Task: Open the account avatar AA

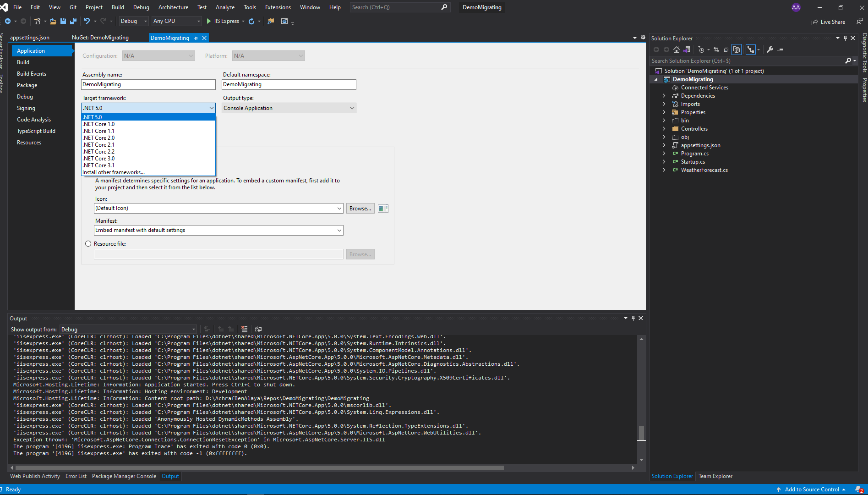Action: [x=796, y=7]
